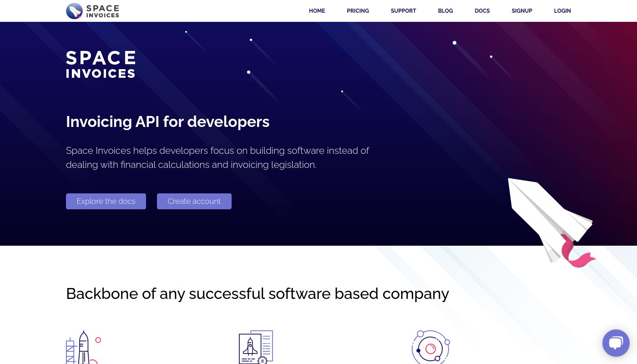Click the 'Invoicing API for developers' heading
637x364 pixels.
pos(168,122)
